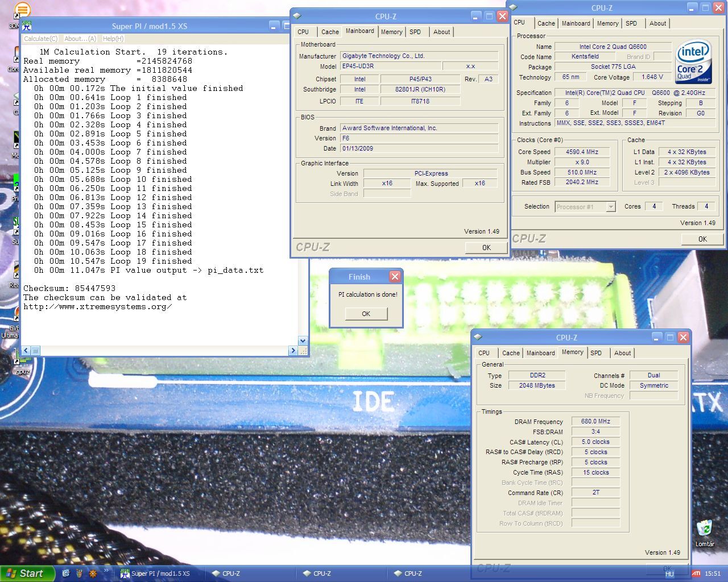Close the CPU-Z Memory window
The width and height of the screenshot is (728, 582).
pos(684,337)
